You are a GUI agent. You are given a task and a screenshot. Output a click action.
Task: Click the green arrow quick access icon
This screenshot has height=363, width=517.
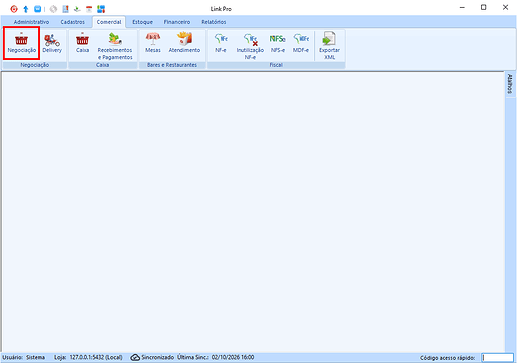coord(77,9)
